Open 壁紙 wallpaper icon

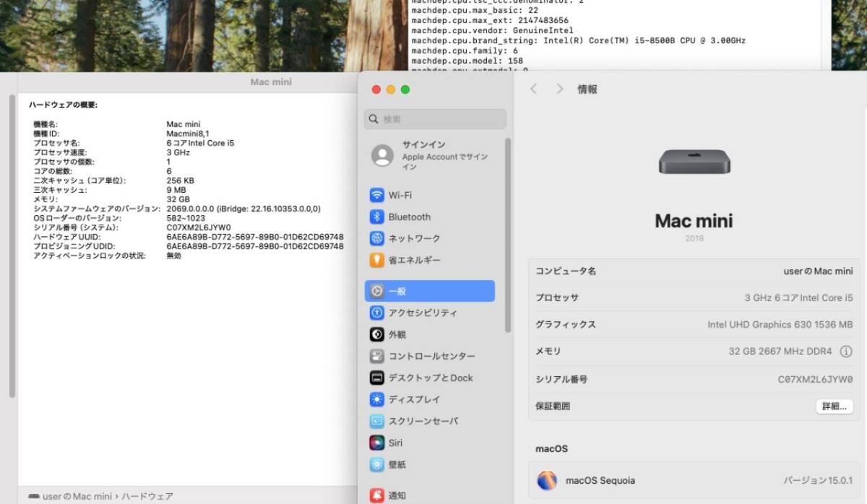[x=376, y=464]
